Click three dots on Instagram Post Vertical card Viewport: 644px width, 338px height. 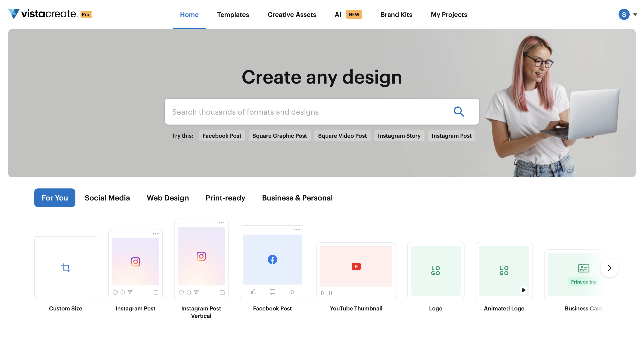pos(221,222)
